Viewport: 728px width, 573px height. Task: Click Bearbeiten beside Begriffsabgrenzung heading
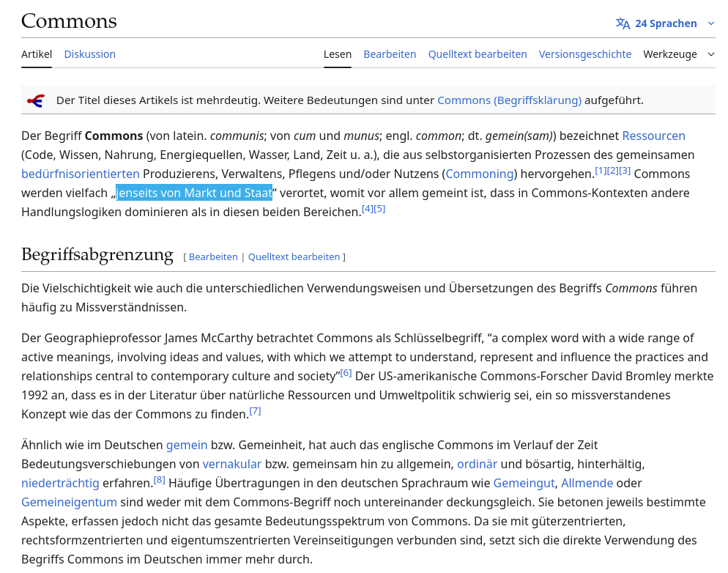coord(213,256)
